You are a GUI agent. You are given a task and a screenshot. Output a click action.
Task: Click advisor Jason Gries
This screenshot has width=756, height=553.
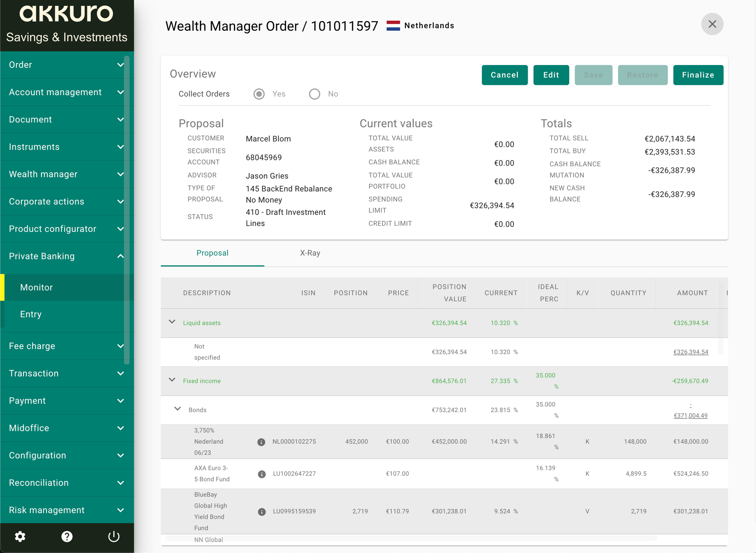click(x=267, y=176)
